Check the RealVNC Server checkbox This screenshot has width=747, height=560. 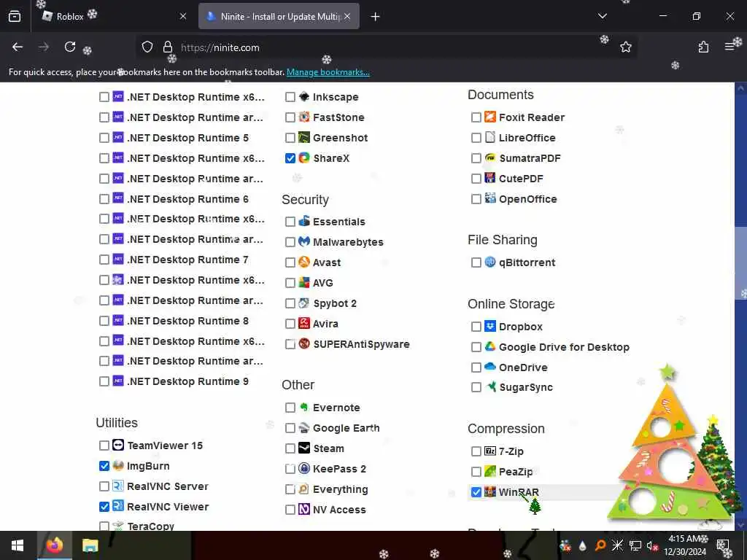104,486
